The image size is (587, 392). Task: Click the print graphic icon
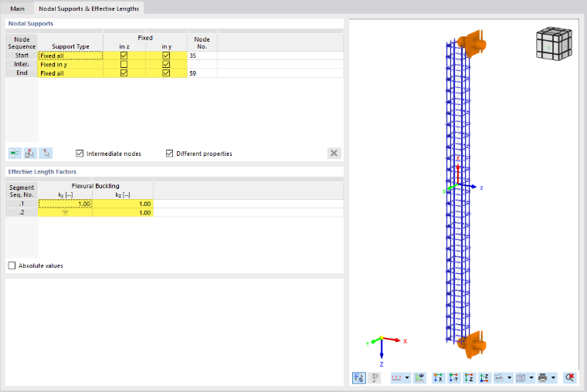[542, 378]
